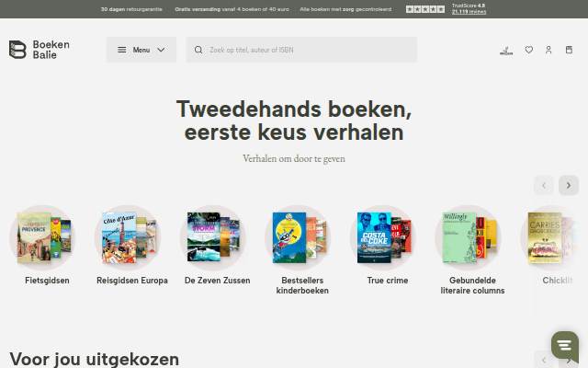Click the Gratis verzending banner text
This screenshot has width=588, height=368.
pos(232,9)
